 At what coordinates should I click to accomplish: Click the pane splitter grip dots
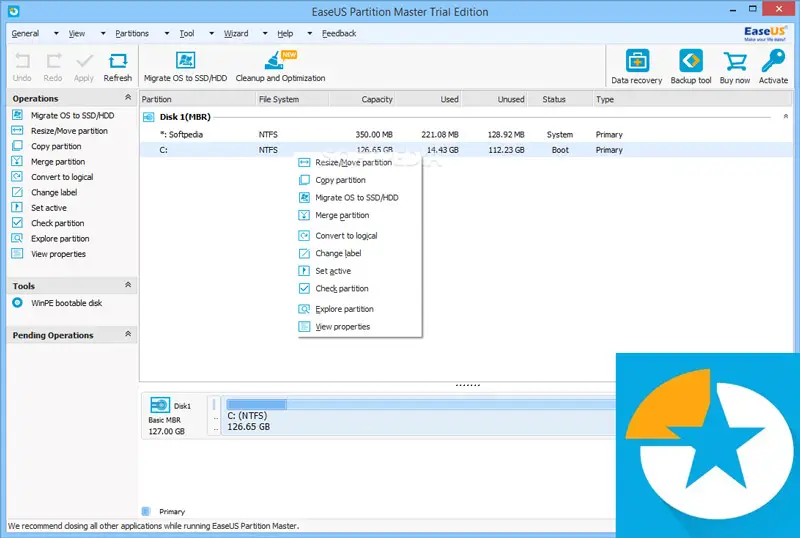(467, 385)
